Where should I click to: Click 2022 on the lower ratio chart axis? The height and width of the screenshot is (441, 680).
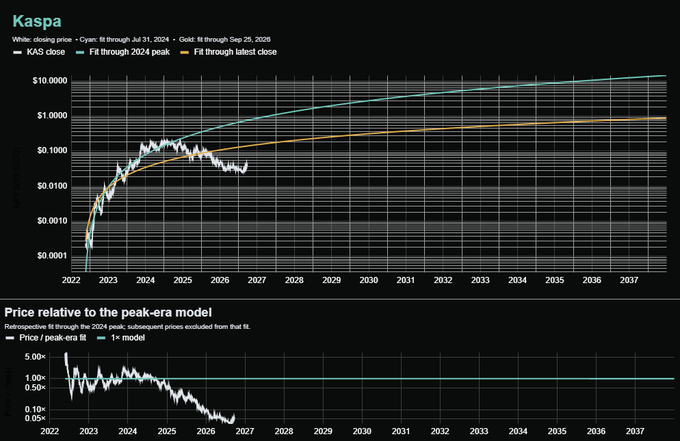point(49,431)
